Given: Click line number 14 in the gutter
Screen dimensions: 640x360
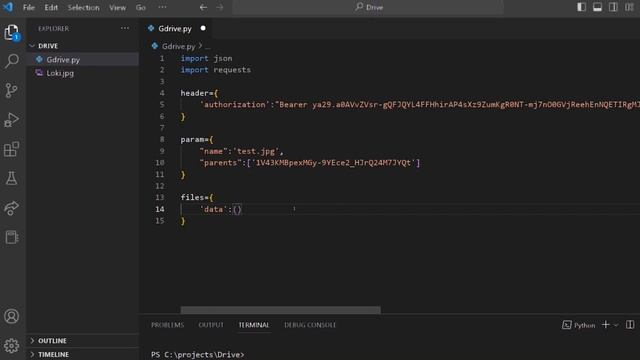Looking at the screenshot, I should (160, 209).
